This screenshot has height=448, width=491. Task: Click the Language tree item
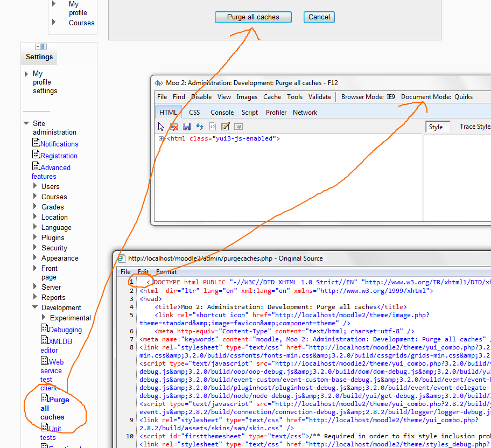coord(57,228)
